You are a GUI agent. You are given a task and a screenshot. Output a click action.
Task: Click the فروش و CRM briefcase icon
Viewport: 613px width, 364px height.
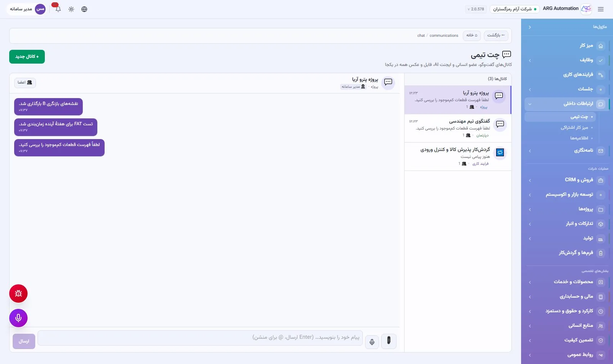coord(601,180)
